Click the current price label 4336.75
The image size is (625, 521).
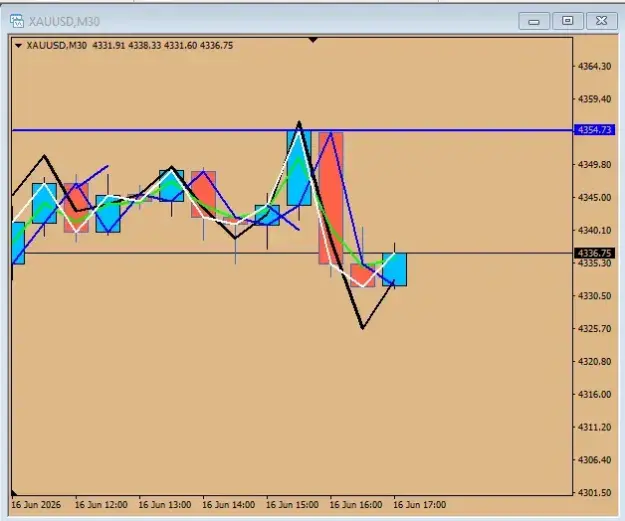click(x=594, y=253)
